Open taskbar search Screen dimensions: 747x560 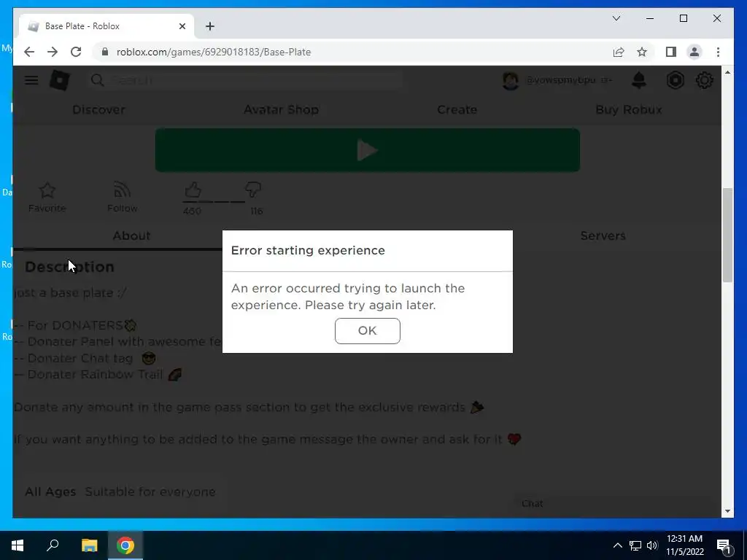(53, 545)
